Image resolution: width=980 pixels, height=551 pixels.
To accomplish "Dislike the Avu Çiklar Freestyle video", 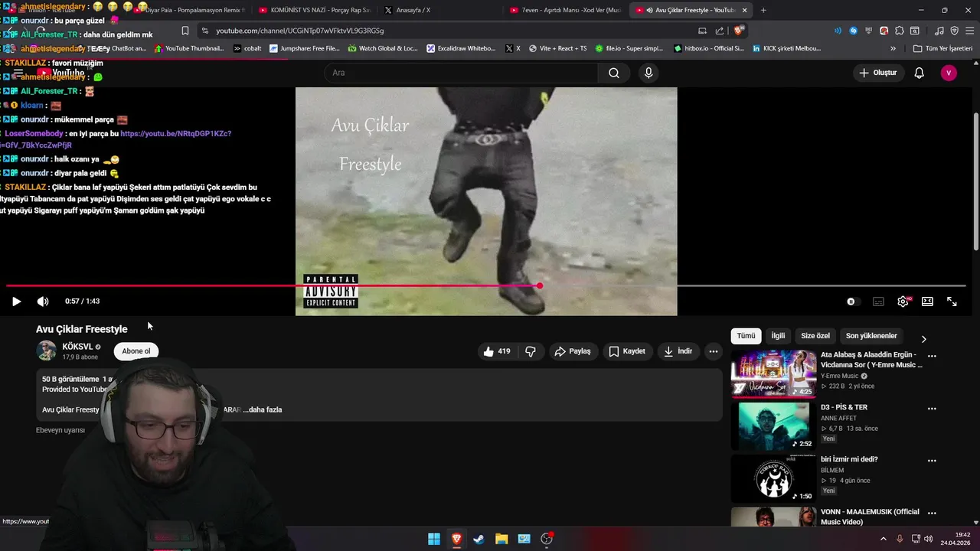I will 530,351.
